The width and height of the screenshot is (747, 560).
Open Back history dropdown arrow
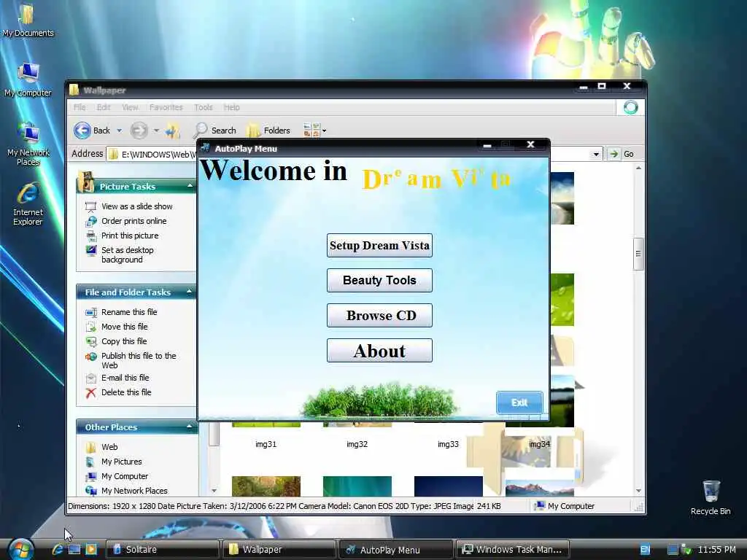119,131
